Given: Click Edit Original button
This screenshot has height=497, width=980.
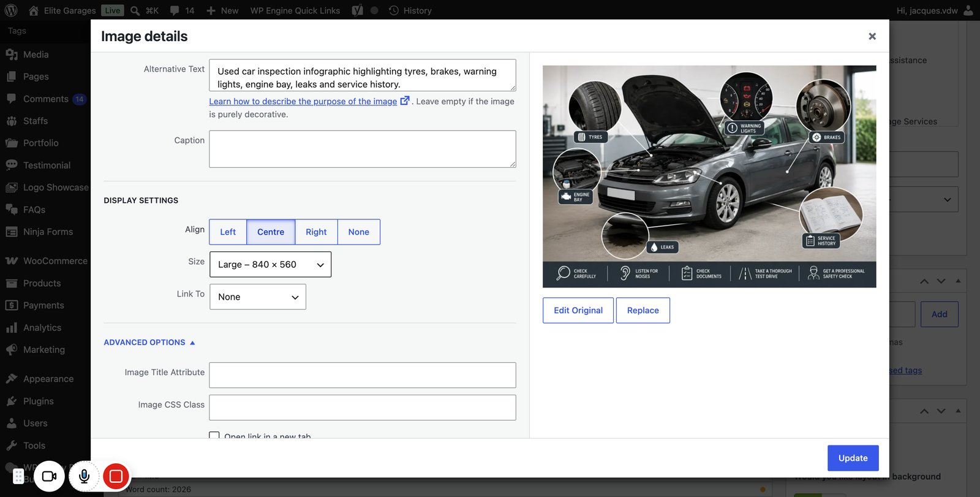Looking at the screenshot, I should (578, 311).
